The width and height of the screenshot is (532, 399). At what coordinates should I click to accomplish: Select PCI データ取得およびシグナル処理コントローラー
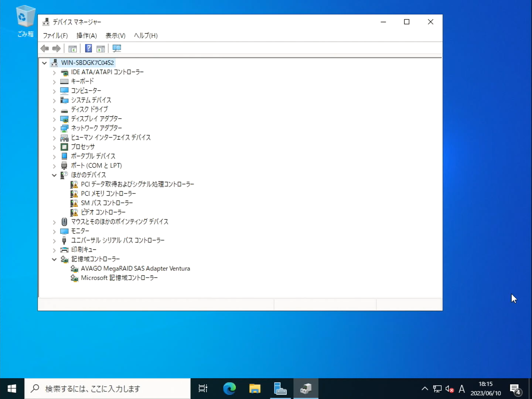tap(137, 184)
